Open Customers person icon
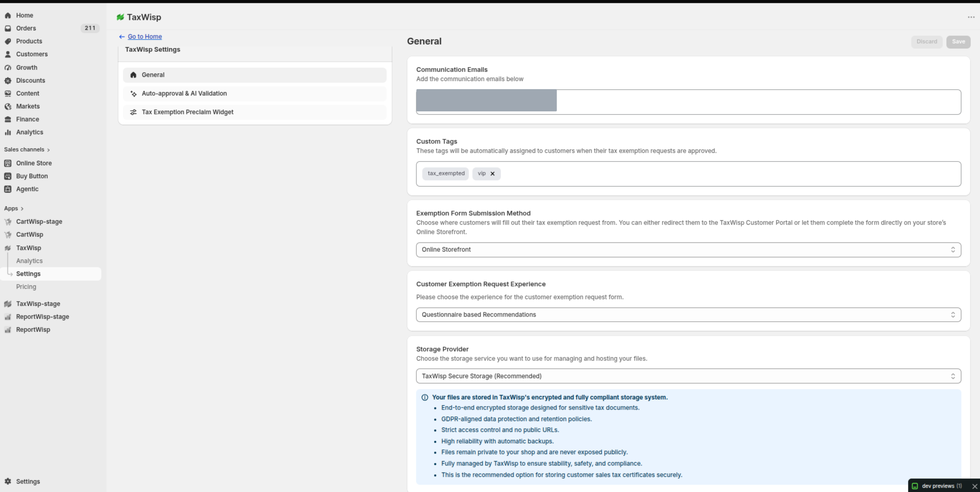The width and height of the screenshot is (980, 492). (7, 54)
